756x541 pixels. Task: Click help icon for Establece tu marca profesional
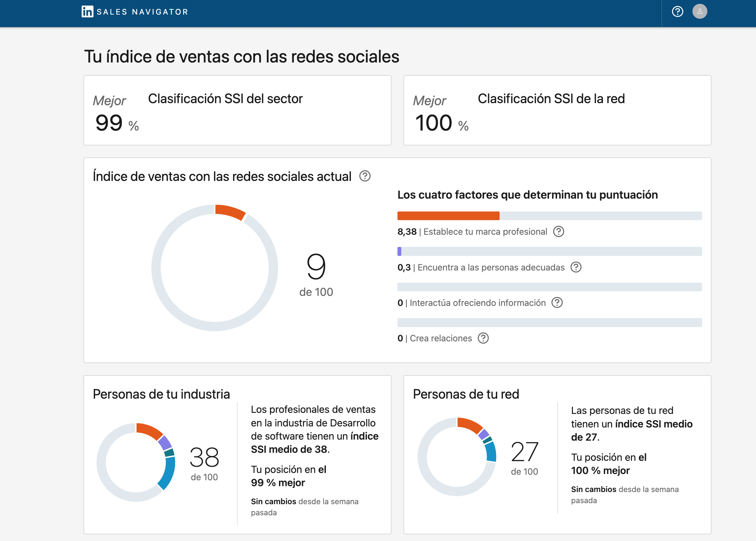click(x=559, y=231)
